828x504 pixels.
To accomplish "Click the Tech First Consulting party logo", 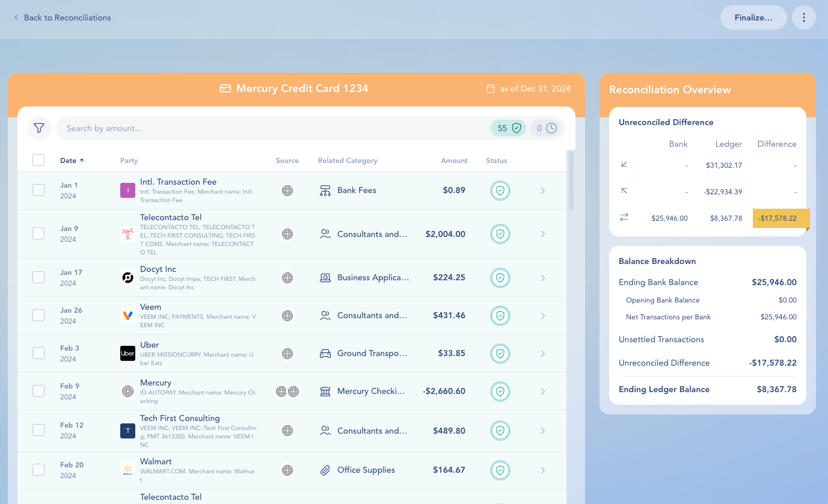I will coord(127,431).
